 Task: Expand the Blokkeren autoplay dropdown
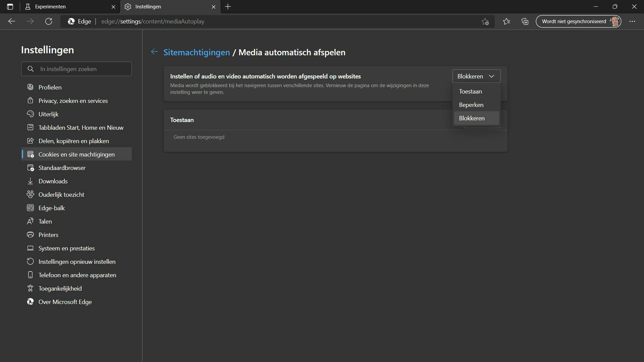(x=476, y=76)
